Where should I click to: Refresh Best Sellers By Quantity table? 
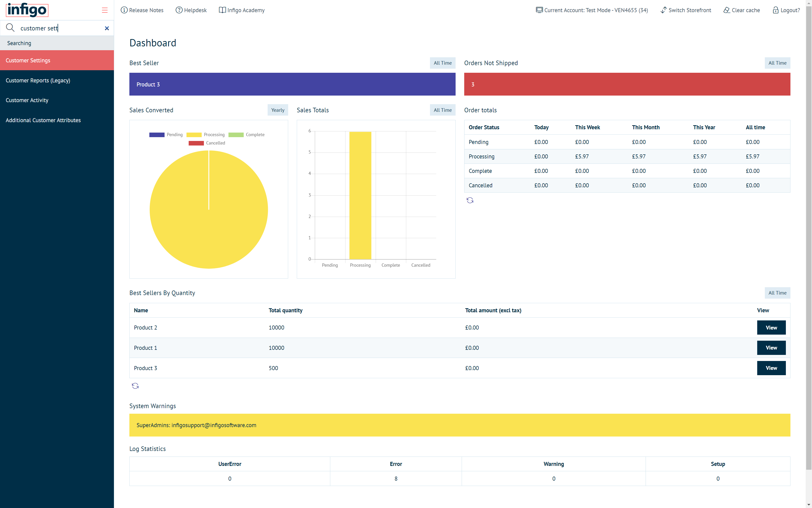(x=135, y=386)
